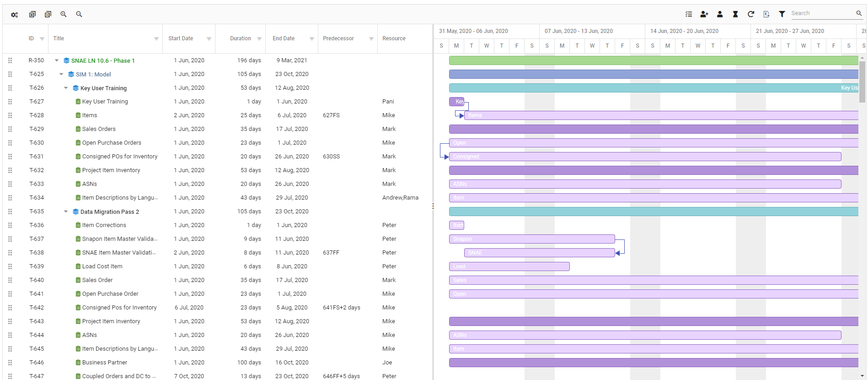This screenshot has height=380, width=868.
Task: Collapse the Data Migration Pass 2 group
Action: [x=66, y=212]
